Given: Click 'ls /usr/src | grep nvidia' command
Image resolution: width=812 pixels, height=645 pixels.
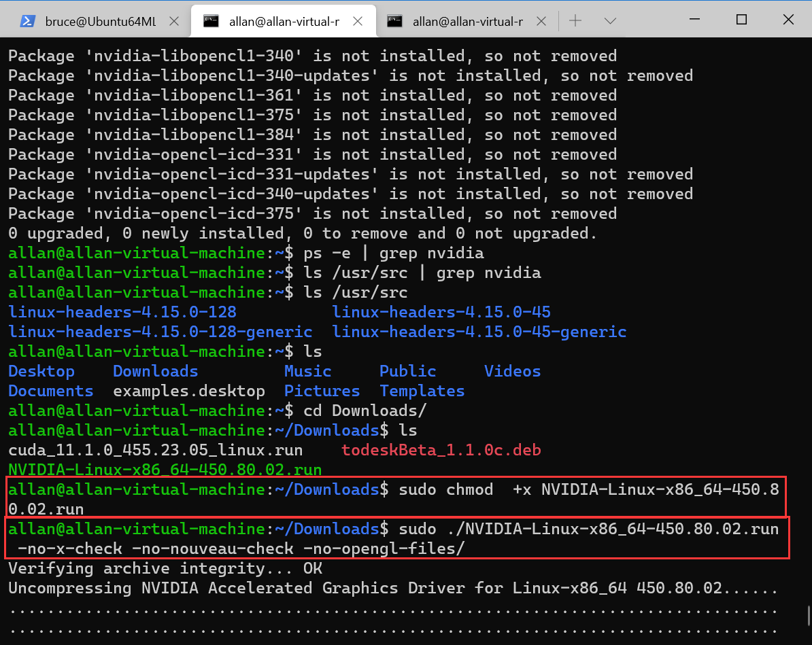Looking at the screenshot, I should pos(422,273).
